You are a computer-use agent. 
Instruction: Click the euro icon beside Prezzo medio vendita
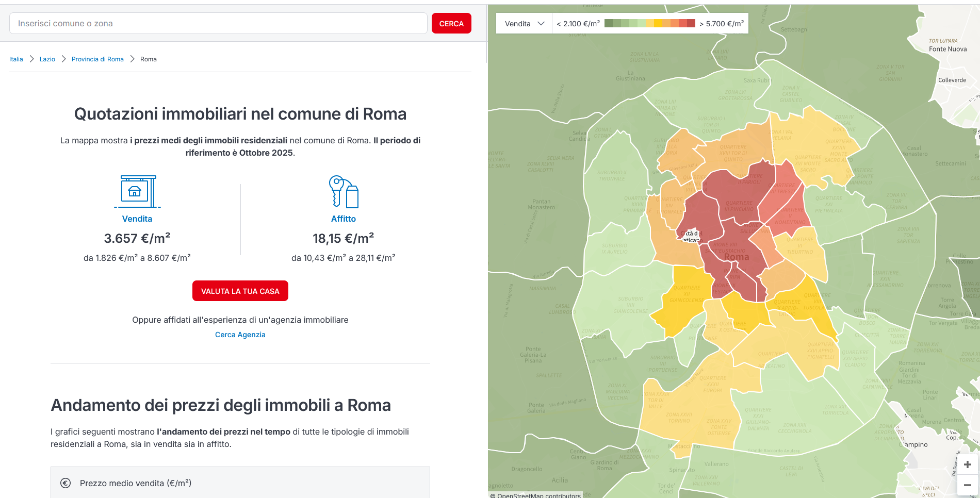coord(66,483)
